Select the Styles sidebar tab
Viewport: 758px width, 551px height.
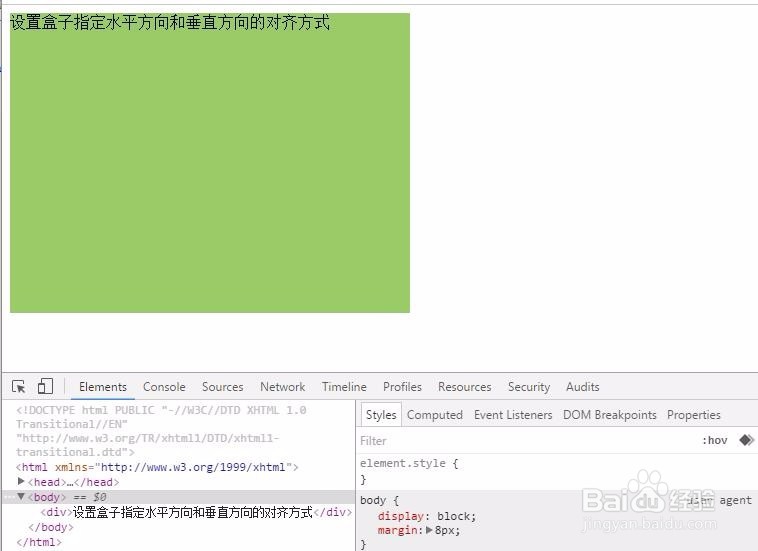381,415
